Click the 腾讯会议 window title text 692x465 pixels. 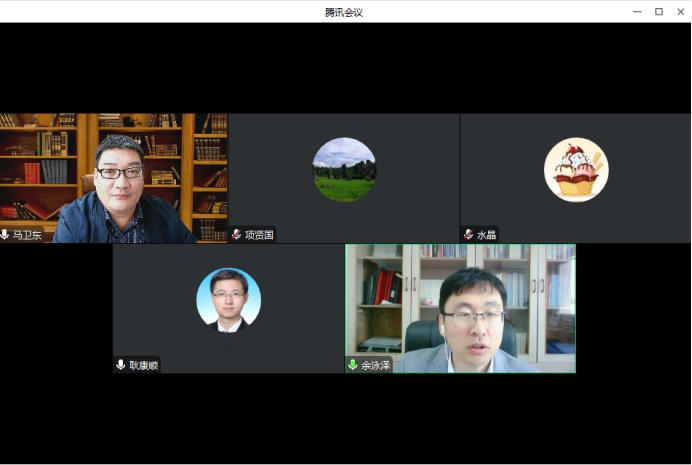[343, 12]
